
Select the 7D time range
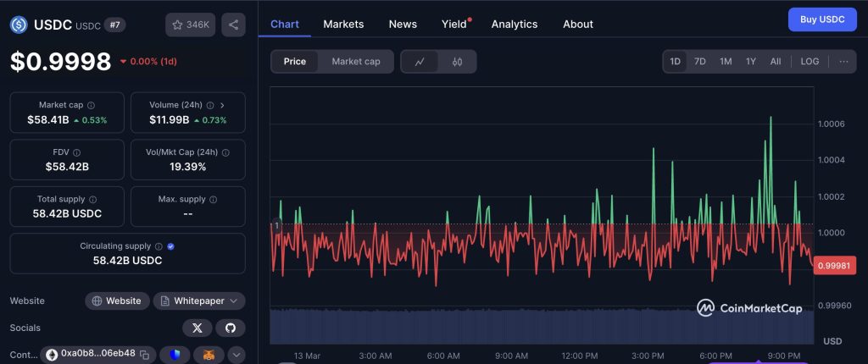pyautogui.click(x=699, y=62)
